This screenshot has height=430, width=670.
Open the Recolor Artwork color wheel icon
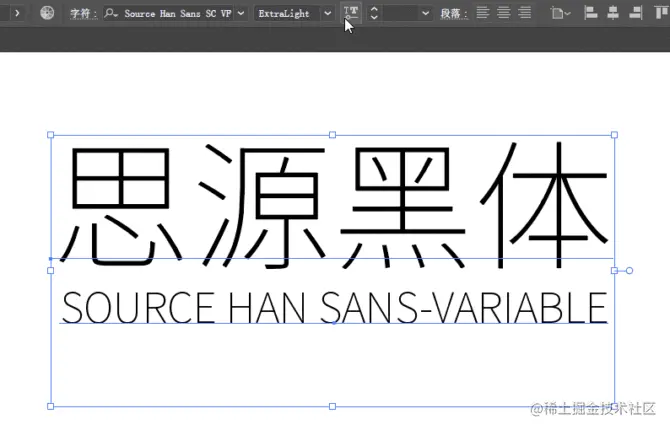point(47,13)
